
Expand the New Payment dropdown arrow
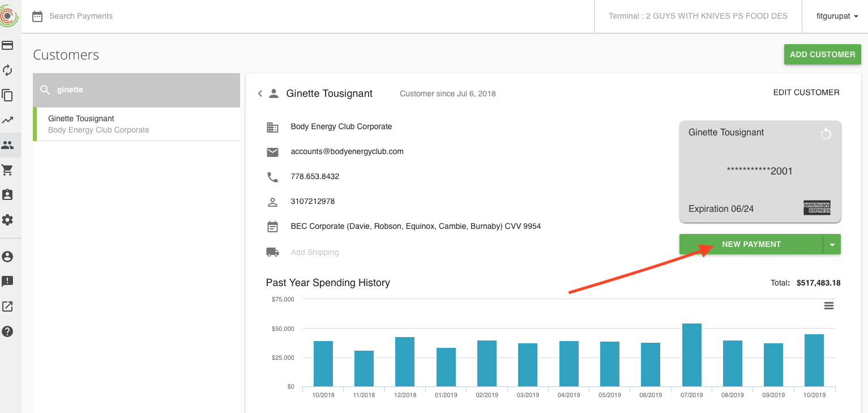click(832, 245)
